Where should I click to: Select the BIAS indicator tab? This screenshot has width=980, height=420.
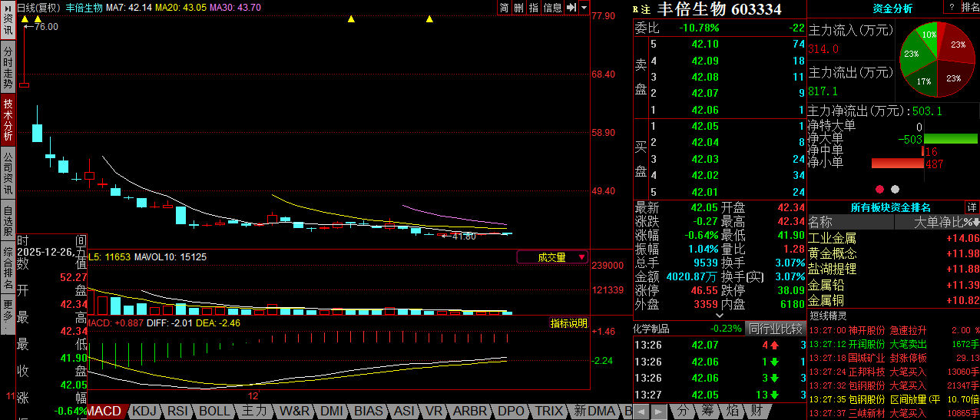[369, 412]
